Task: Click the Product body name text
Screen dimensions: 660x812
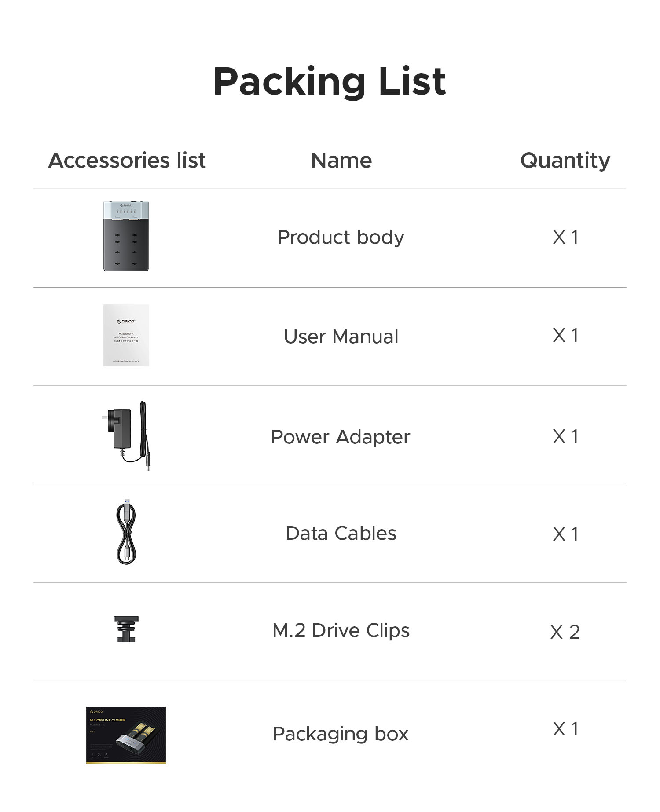Action: 341,238
